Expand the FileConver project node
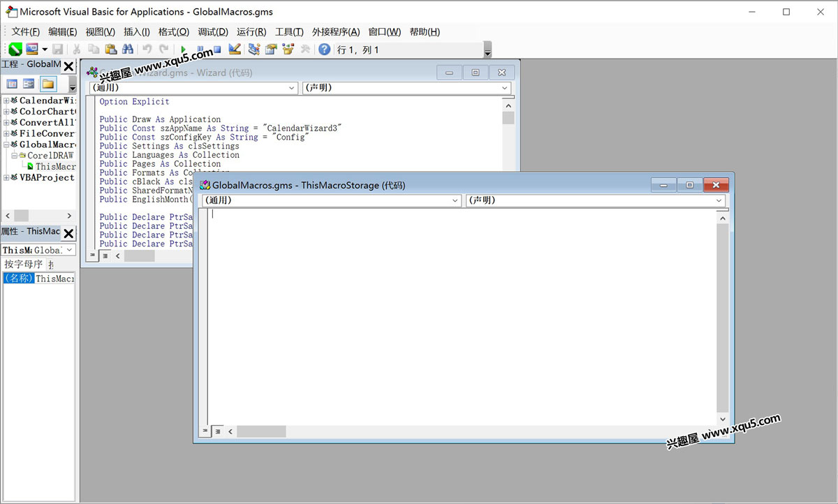Viewport: 838px width, 504px height. click(x=6, y=134)
